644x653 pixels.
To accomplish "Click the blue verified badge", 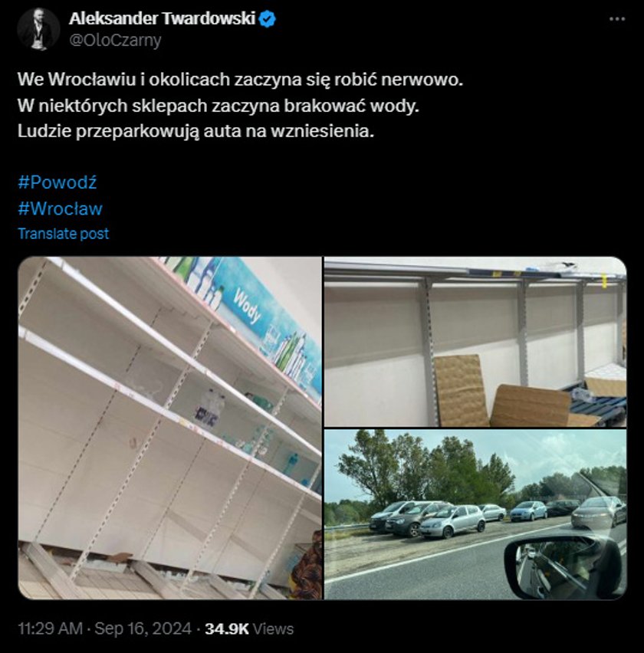I will [x=268, y=18].
